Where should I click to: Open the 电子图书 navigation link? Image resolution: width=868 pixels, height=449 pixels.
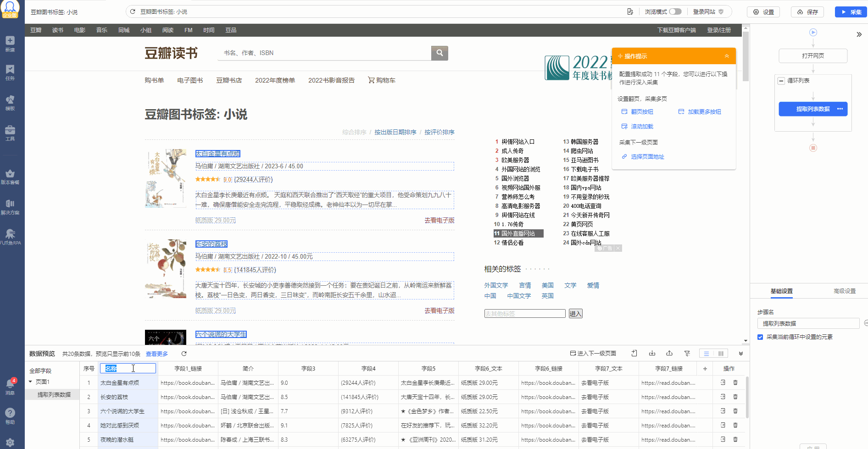[x=190, y=80]
